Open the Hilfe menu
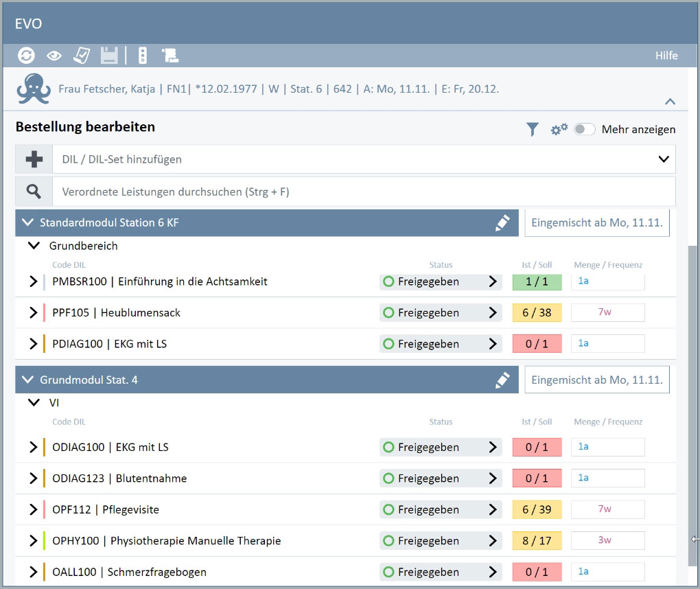The height and width of the screenshot is (589, 700). tap(666, 56)
